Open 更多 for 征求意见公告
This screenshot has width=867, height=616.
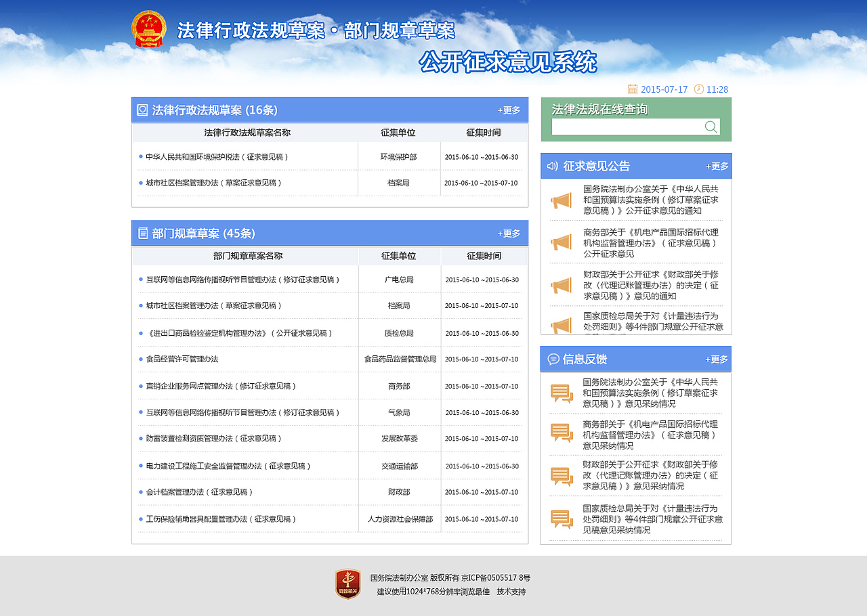pos(716,165)
